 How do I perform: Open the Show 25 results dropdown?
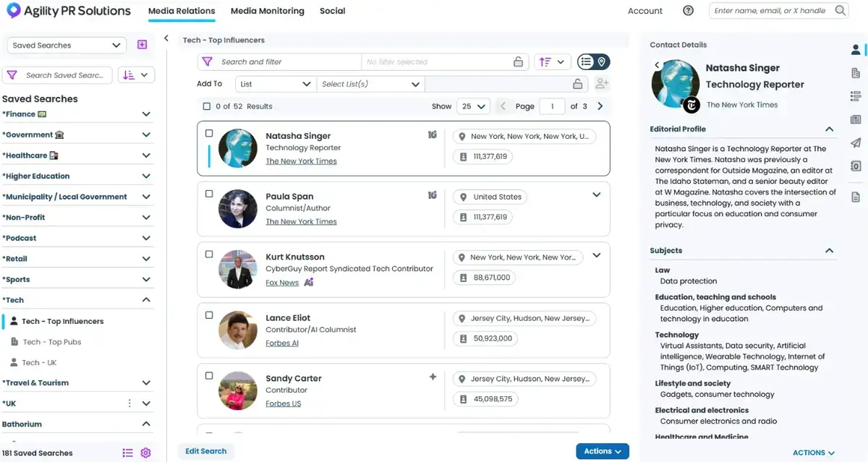point(472,106)
